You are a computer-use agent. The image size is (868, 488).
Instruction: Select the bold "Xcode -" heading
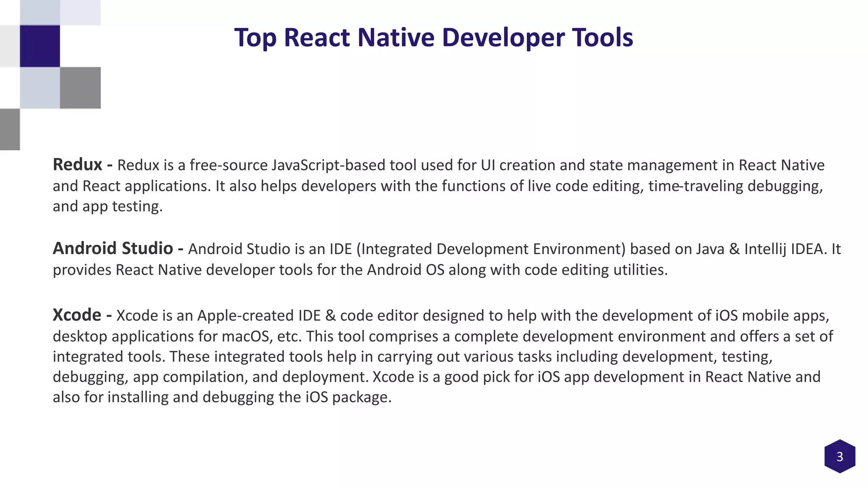(x=82, y=315)
